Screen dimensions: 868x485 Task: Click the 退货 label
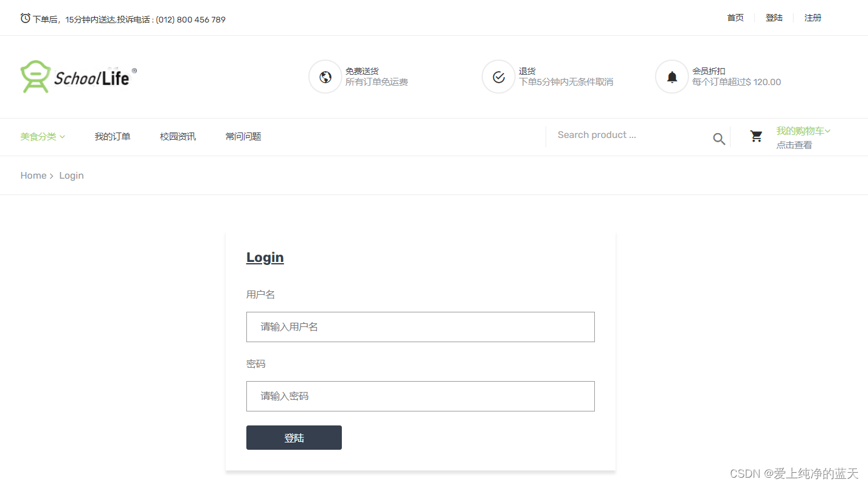click(x=527, y=71)
